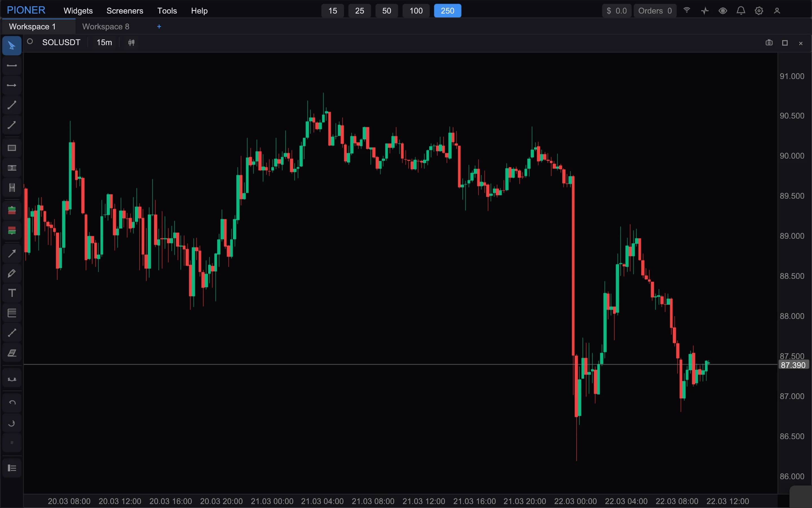Select the trend line tool
The image size is (812, 508).
(12, 105)
